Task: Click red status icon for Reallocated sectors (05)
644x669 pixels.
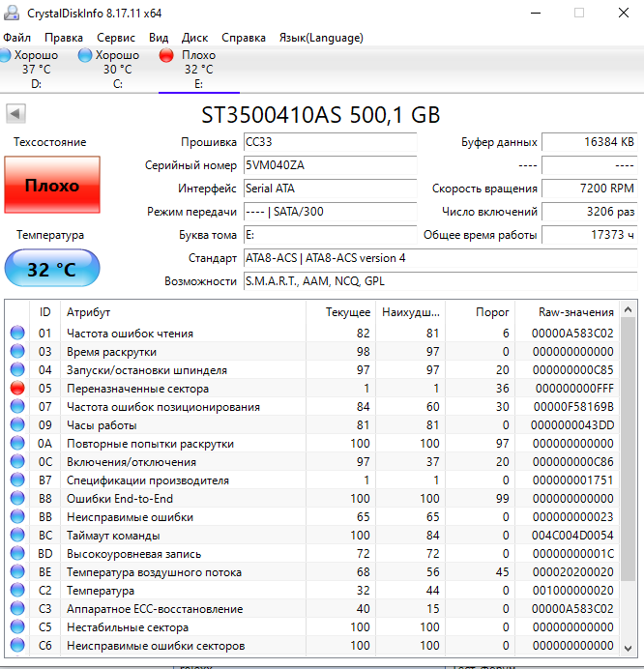Action: [16, 389]
